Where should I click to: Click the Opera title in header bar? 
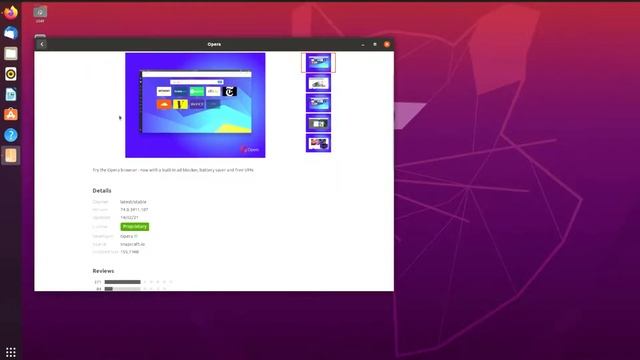[x=214, y=44]
